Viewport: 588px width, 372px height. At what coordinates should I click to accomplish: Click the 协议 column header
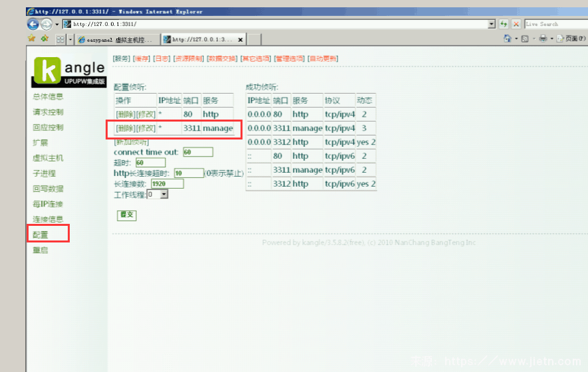[340, 100]
